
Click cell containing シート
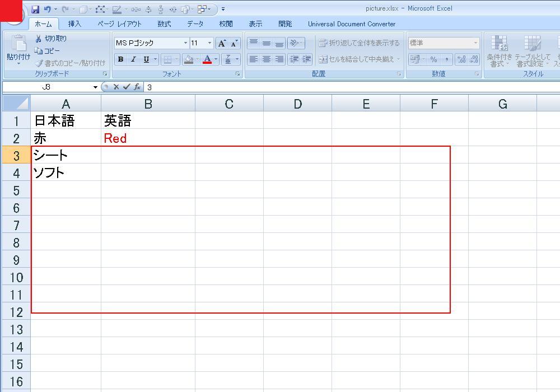click(67, 155)
